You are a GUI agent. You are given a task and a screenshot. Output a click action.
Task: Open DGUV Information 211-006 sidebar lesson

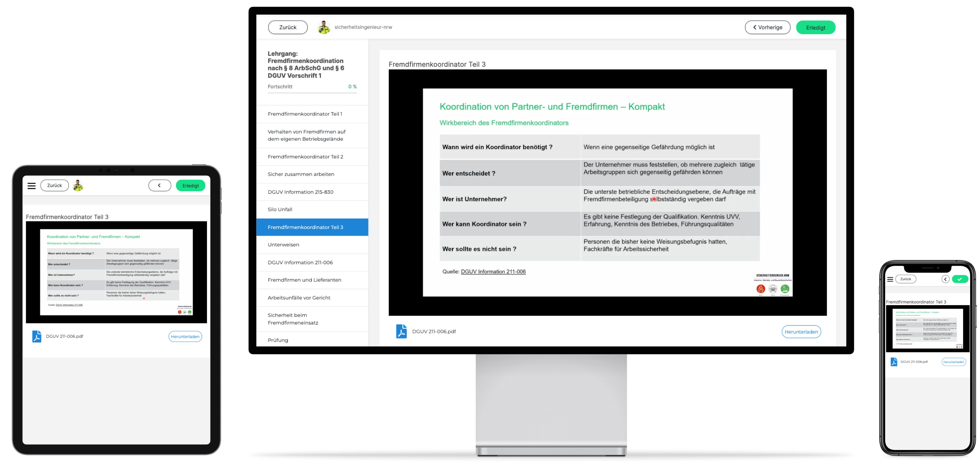point(312,262)
